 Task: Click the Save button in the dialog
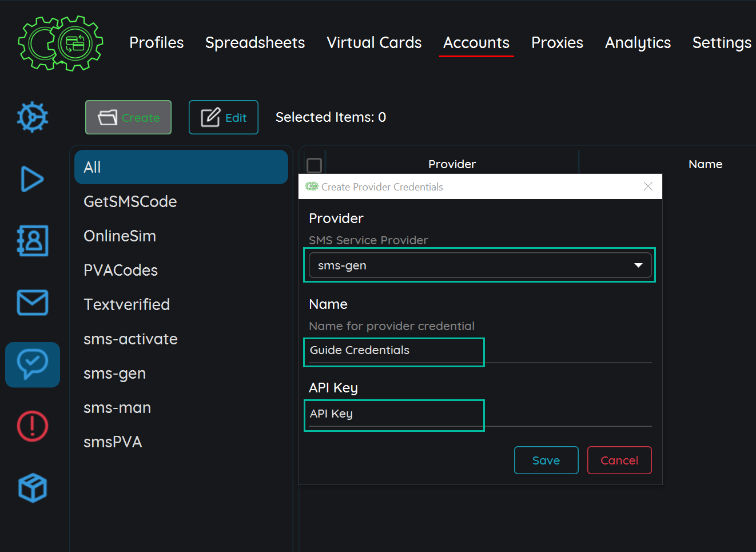click(546, 460)
